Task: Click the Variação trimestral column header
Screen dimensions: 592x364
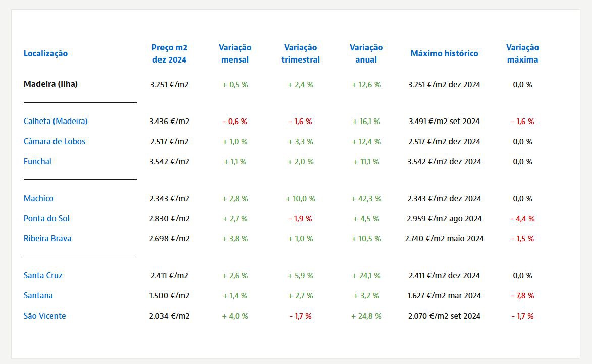Action: [300, 54]
